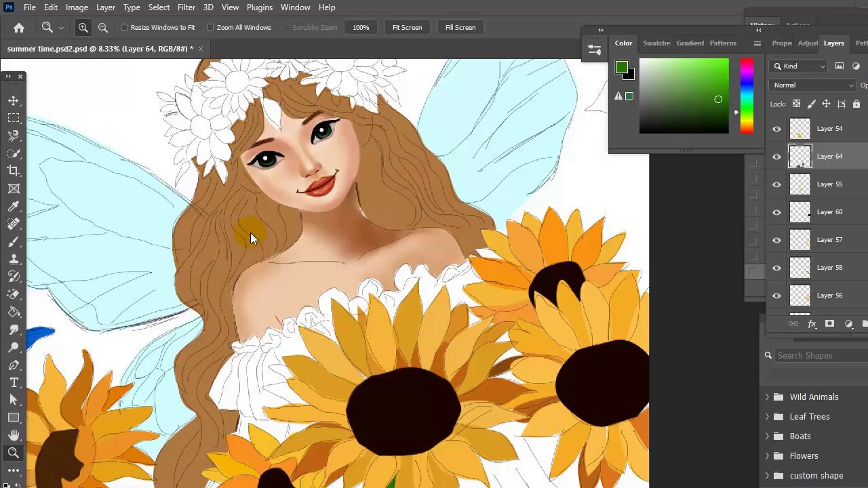868x488 pixels.
Task: Open the Edit Toolbar ellipsis button
Action: [14, 470]
